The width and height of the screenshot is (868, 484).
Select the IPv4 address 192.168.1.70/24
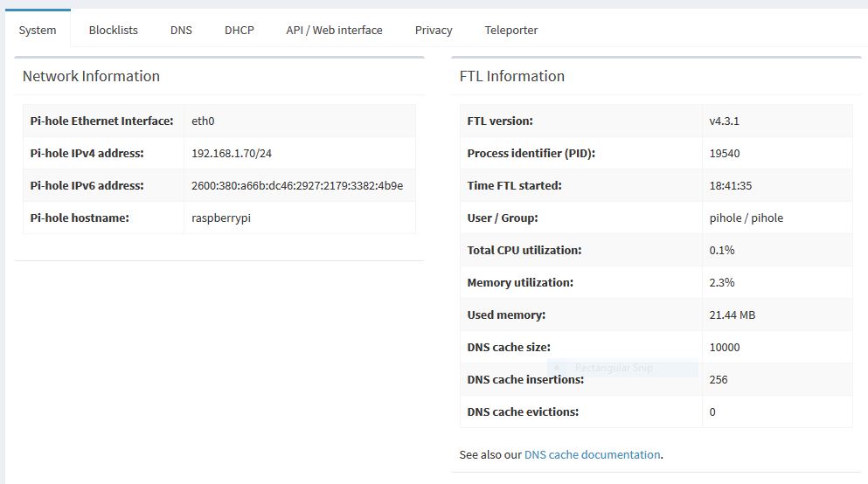click(x=232, y=153)
